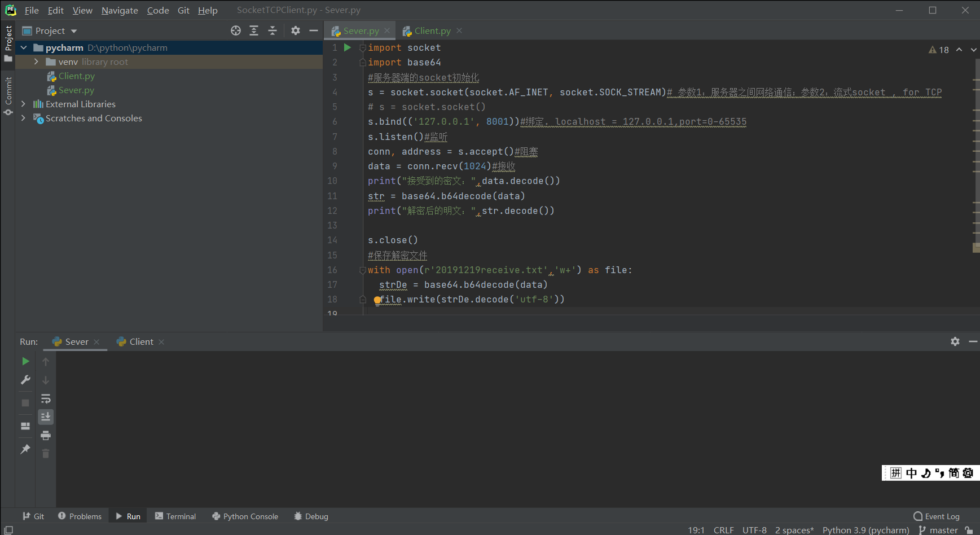Image resolution: width=980 pixels, height=535 pixels.
Task: Open the Debug tool window
Action: (311, 516)
